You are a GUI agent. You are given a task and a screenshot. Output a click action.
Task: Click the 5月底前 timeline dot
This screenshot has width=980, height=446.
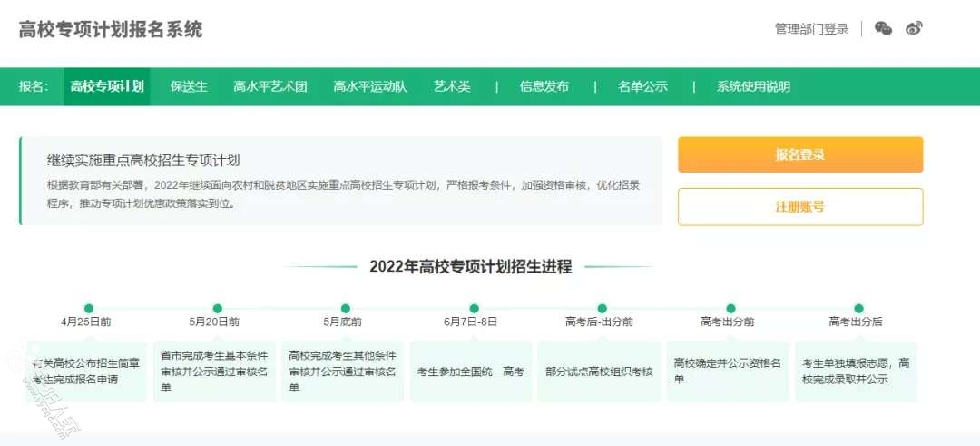(x=345, y=308)
